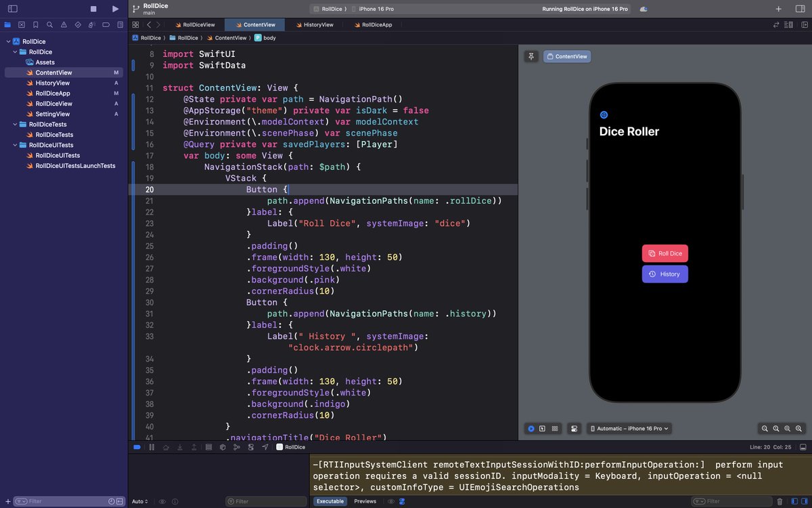Collapse the RollDiceTests folder
The width and height of the screenshot is (812, 508).
coord(14,125)
